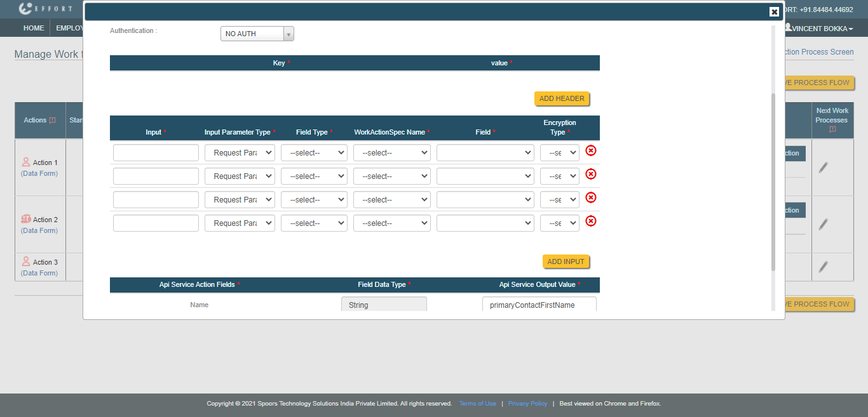Open the Privacy Policy link in footer
The image size is (868, 417).
[527, 404]
